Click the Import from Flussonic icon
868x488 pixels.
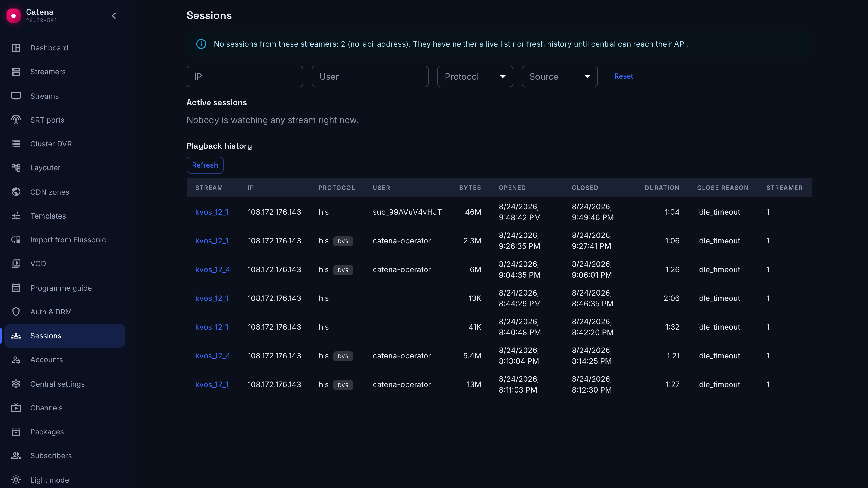point(16,240)
